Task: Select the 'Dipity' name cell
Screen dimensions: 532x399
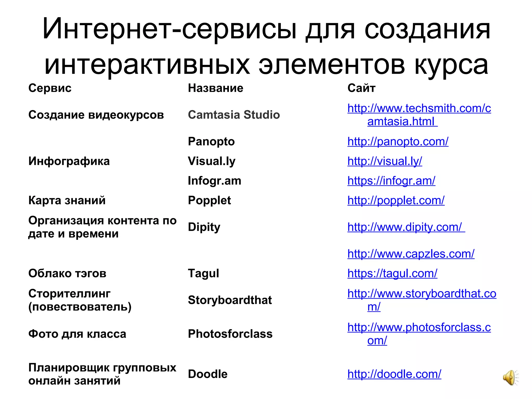Action: [204, 227]
